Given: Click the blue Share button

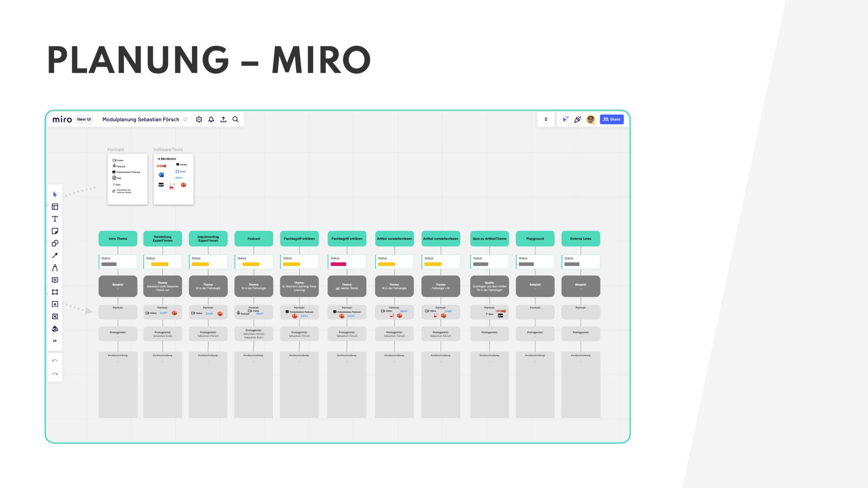Looking at the screenshot, I should point(612,119).
